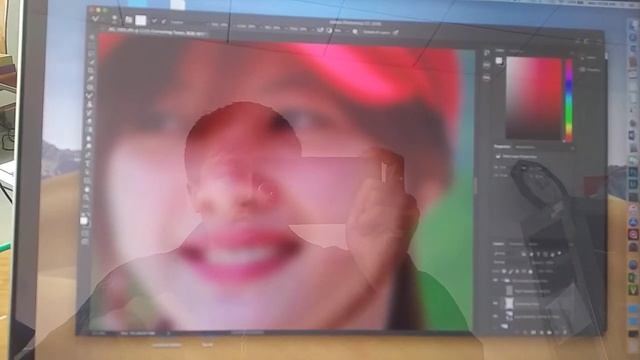
Task: Filter layers by type layers icon
Action: 538,254
